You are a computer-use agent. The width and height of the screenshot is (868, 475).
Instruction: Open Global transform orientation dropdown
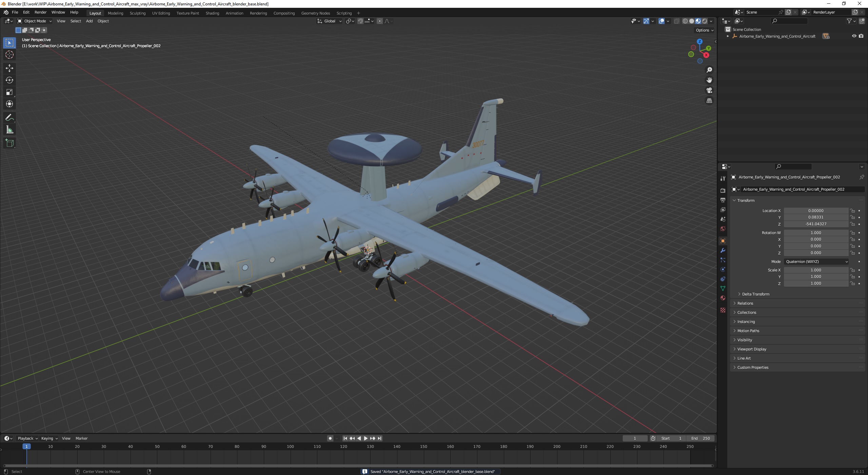330,21
